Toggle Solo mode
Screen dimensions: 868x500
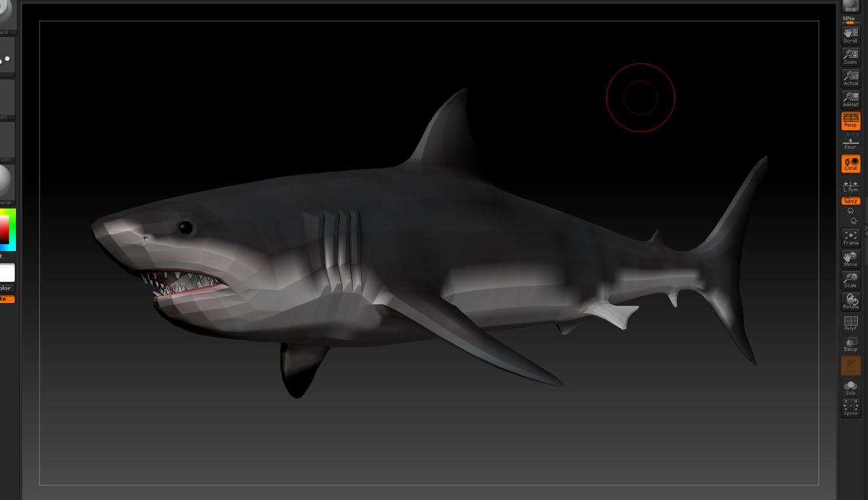coord(850,387)
